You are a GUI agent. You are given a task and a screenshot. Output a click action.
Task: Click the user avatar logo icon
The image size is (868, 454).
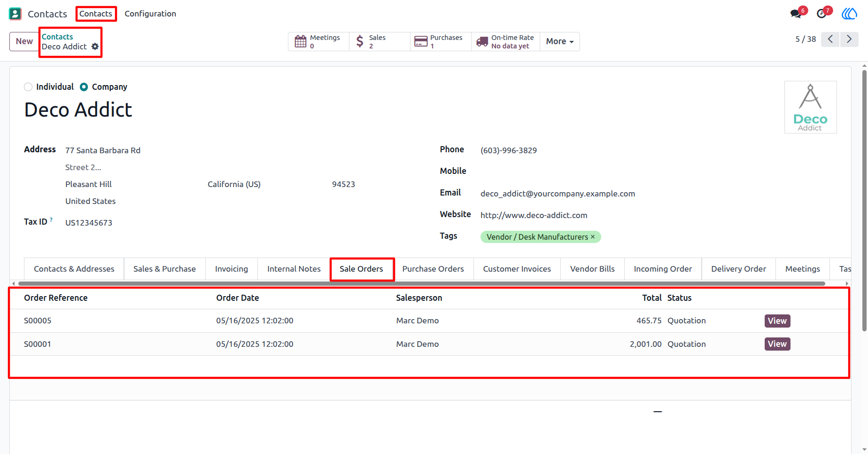point(849,14)
